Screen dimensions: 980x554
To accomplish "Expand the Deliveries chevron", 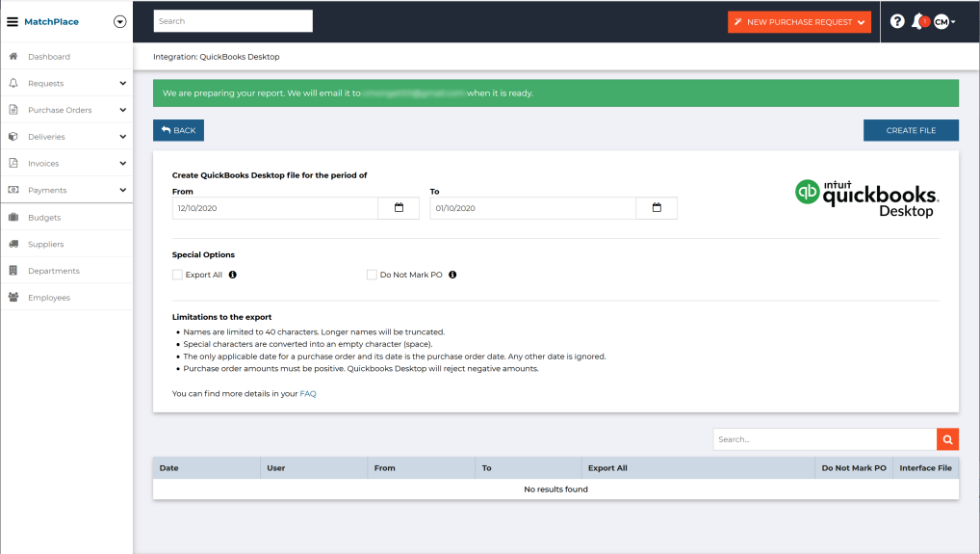I will coord(122,136).
